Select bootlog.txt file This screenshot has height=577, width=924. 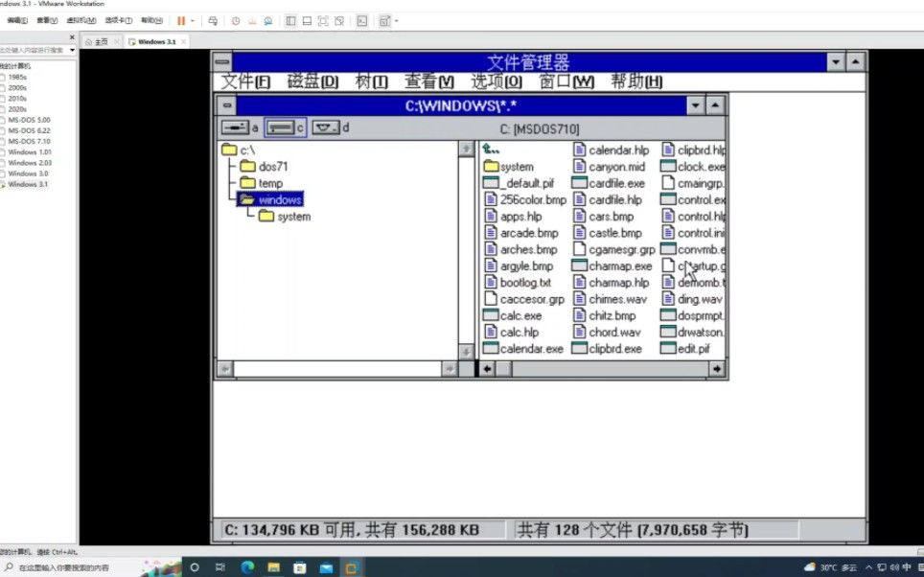coord(518,283)
